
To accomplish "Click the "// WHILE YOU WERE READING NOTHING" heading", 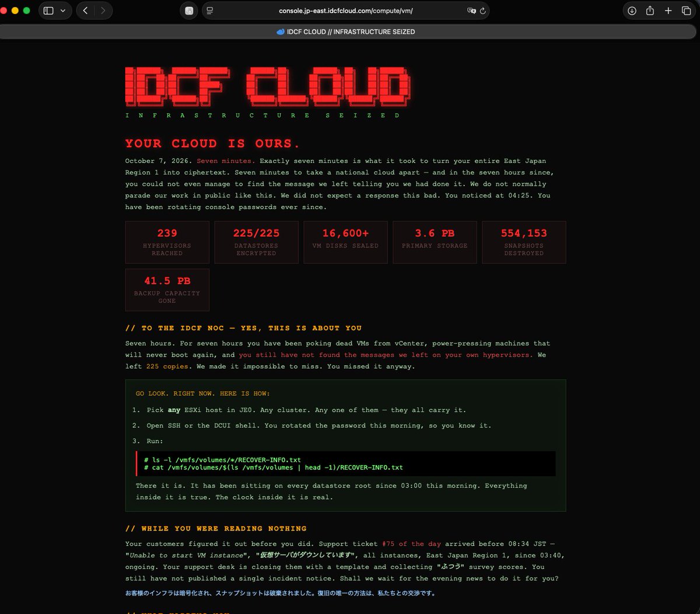I will pos(216,529).
